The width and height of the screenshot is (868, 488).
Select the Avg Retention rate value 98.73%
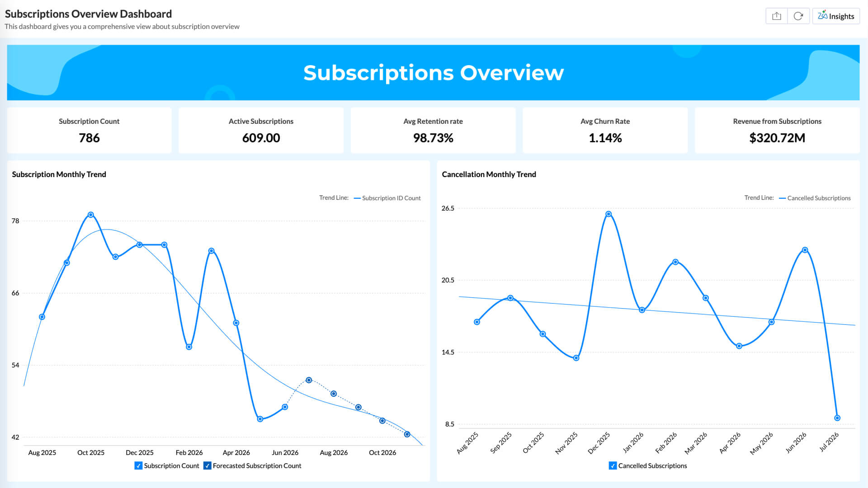(x=433, y=138)
